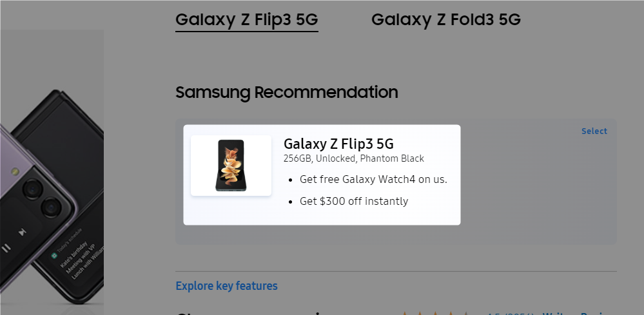Click the 256GB, Unlocked, Phantom Black description
The image size is (644, 315).
click(x=353, y=158)
